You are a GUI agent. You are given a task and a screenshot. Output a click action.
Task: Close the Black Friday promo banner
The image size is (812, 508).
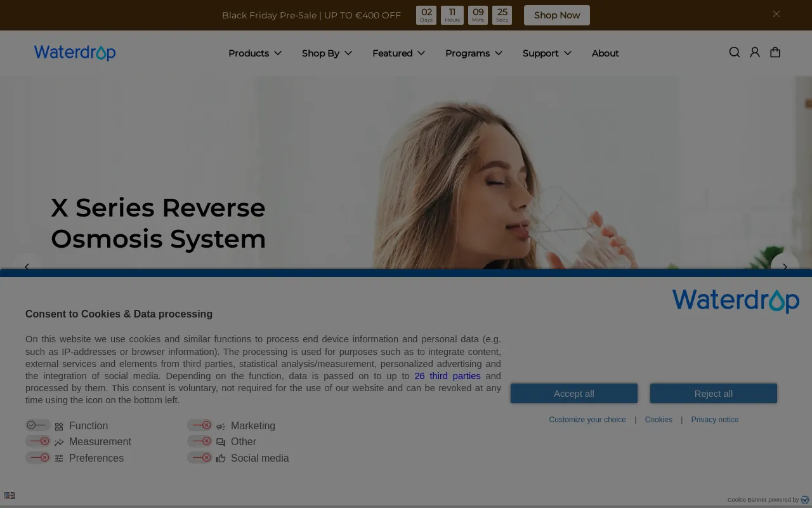(776, 14)
